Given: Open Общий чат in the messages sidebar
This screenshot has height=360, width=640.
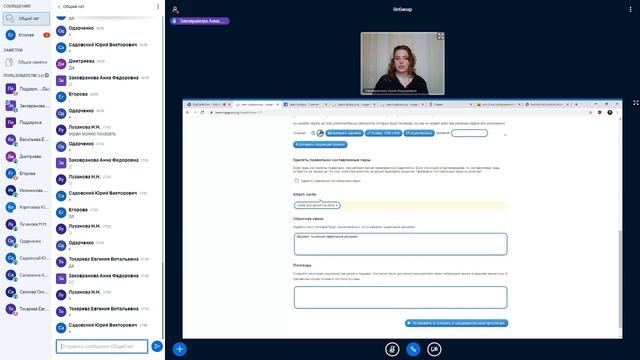Looking at the screenshot, I should 26,18.
